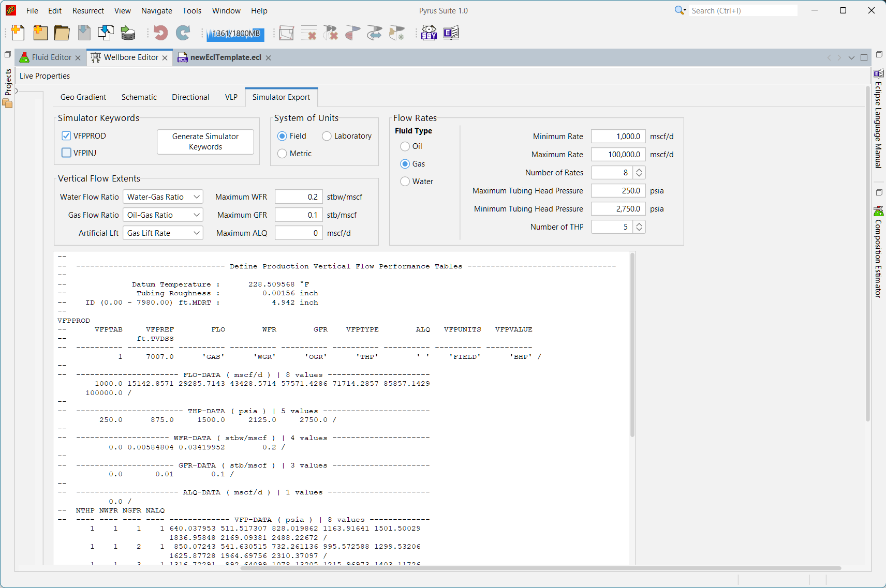Image resolution: width=886 pixels, height=588 pixels.
Task: Click the red half-dome surface icon
Action: click(x=352, y=33)
